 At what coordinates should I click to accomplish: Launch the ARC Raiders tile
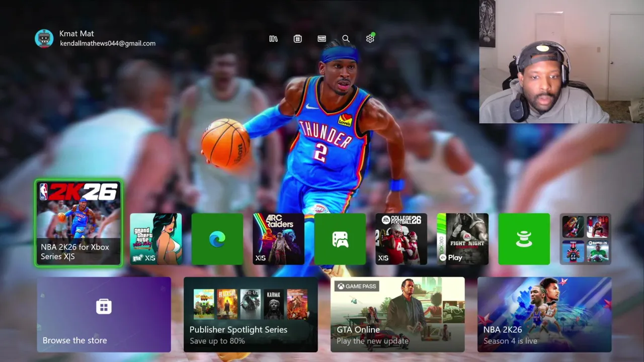point(279,239)
